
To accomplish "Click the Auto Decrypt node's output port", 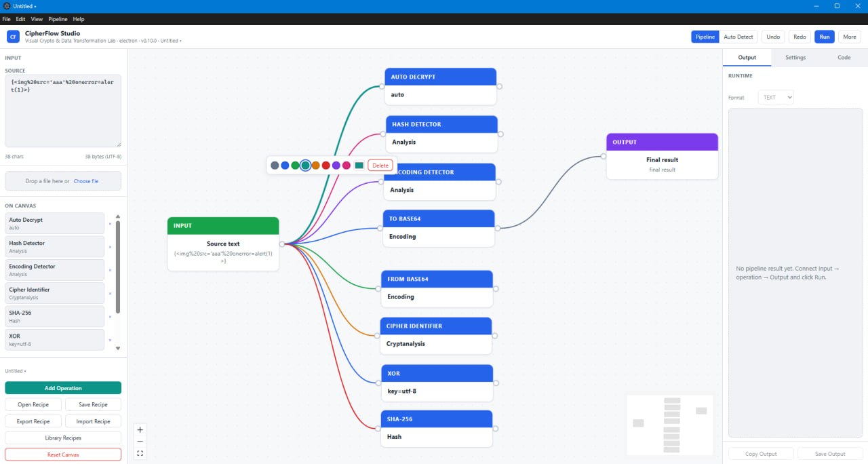I will (x=500, y=86).
